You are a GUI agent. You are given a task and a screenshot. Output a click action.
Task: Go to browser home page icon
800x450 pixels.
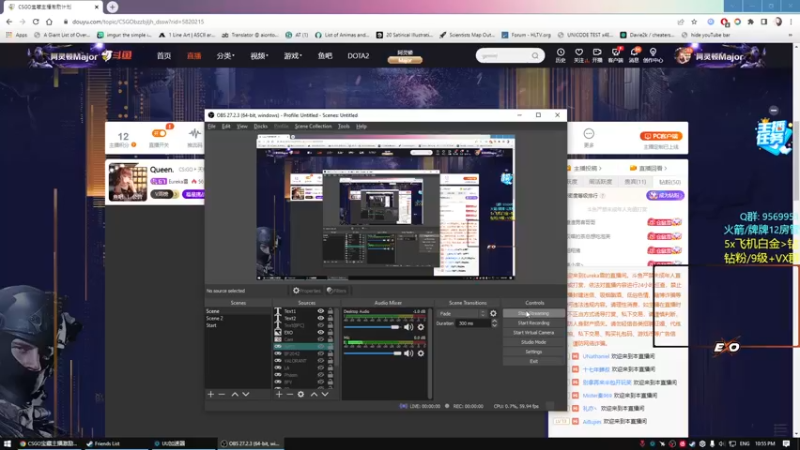49,22
